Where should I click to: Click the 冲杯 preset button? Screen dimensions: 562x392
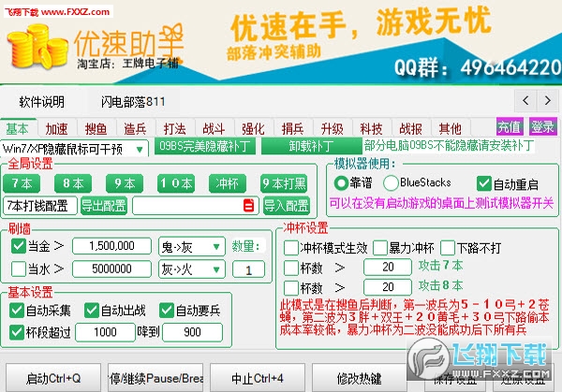coord(228,183)
